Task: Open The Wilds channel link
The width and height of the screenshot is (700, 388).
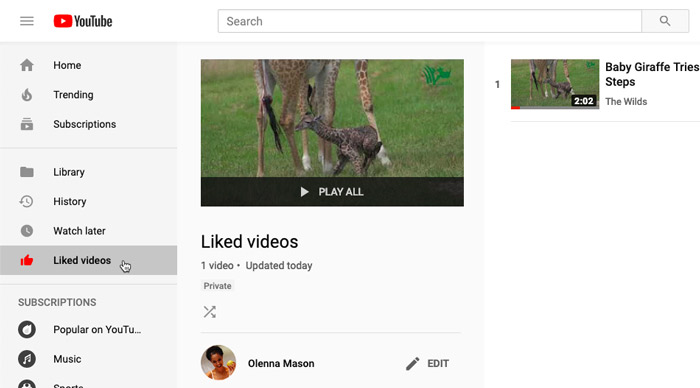Action: pyautogui.click(x=626, y=102)
